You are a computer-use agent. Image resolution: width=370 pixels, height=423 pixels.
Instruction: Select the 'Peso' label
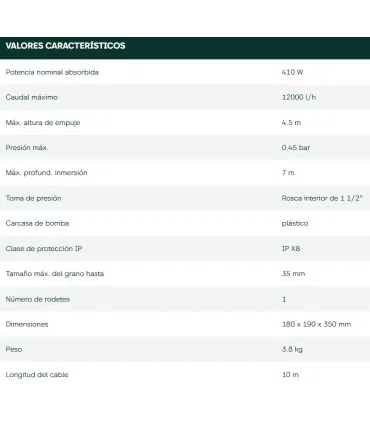click(x=14, y=349)
